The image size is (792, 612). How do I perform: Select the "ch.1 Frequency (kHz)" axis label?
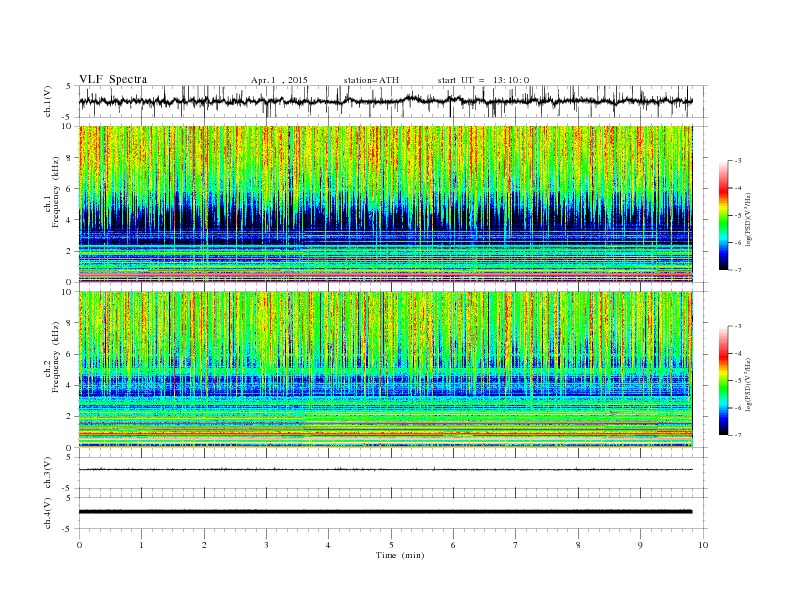[x=52, y=192]
